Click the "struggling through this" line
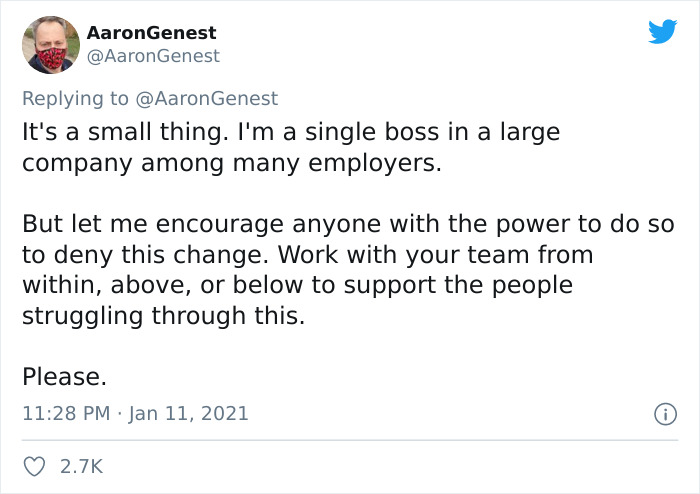 pos(163,316)
